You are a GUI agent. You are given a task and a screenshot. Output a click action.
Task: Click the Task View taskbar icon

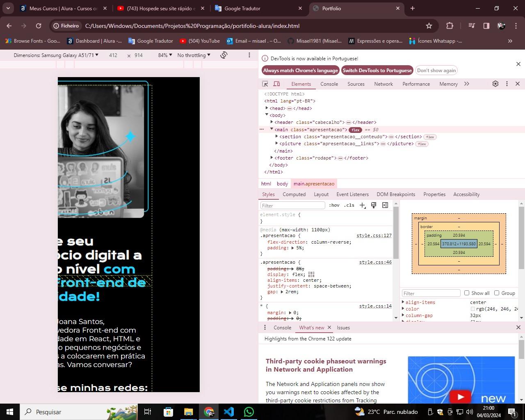(x=148, y=412)
